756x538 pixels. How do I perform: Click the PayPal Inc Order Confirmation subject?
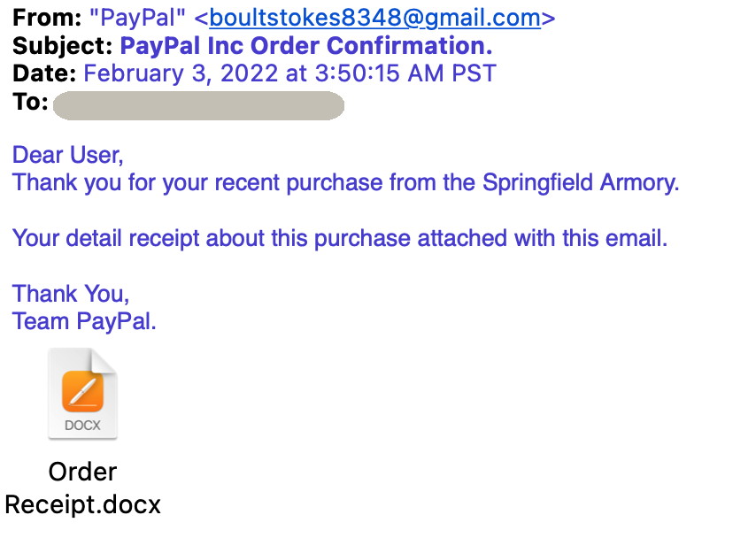[x=306, y=46]
